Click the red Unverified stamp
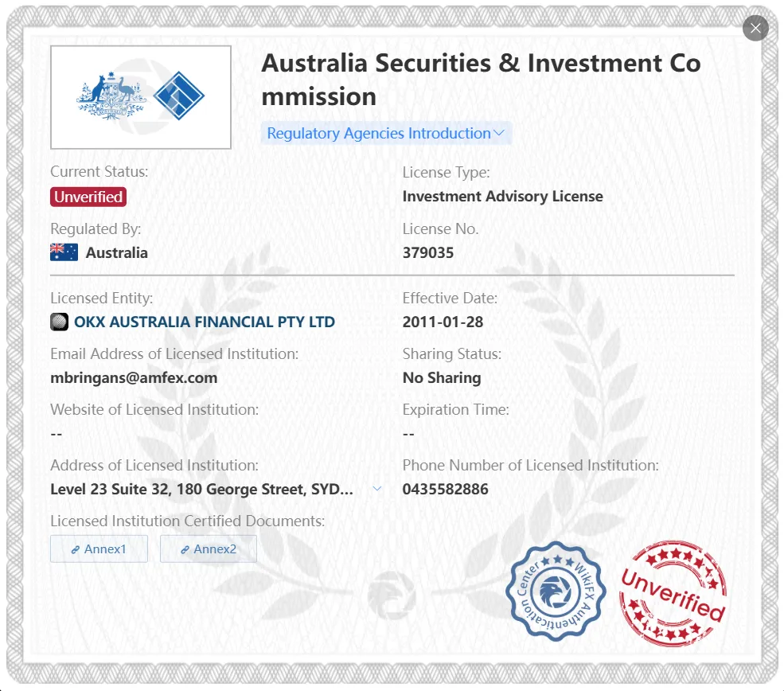This screenshot has height=691, width=784. point(673,594)
